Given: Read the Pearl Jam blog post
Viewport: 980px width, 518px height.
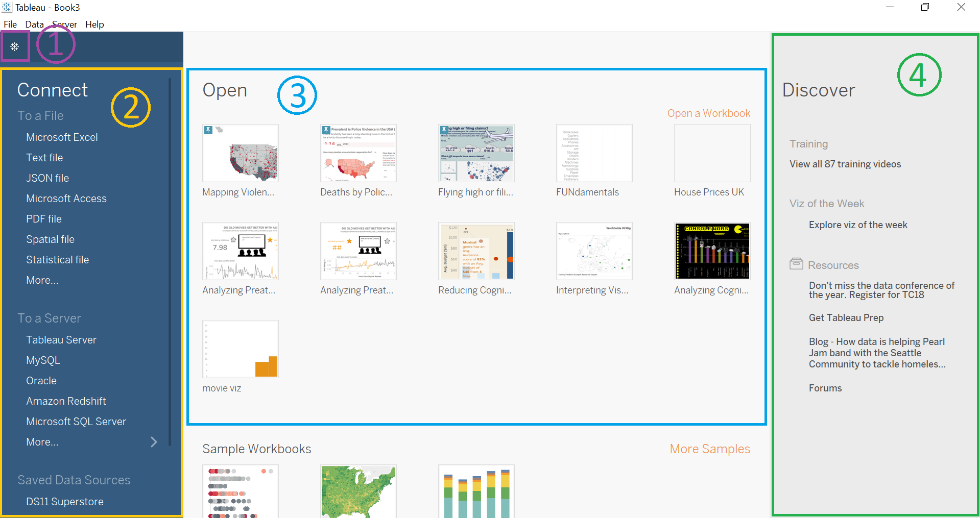Looking at the screenshot, I should tap(877, 353).
